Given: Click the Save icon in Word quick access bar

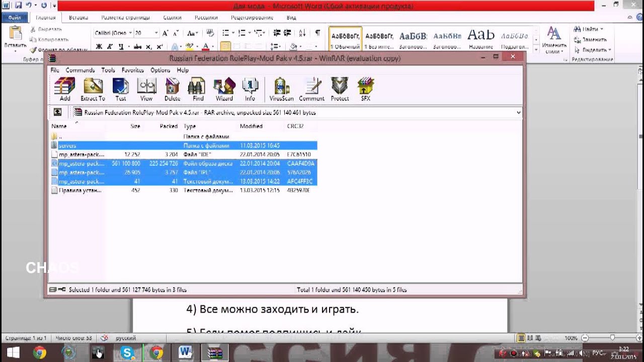Looking at the screenshot, I should pyautogui.click(x=18, y=6).
